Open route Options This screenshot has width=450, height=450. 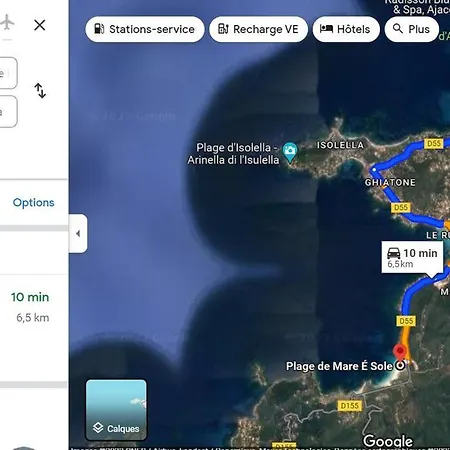tap(33, 202)
